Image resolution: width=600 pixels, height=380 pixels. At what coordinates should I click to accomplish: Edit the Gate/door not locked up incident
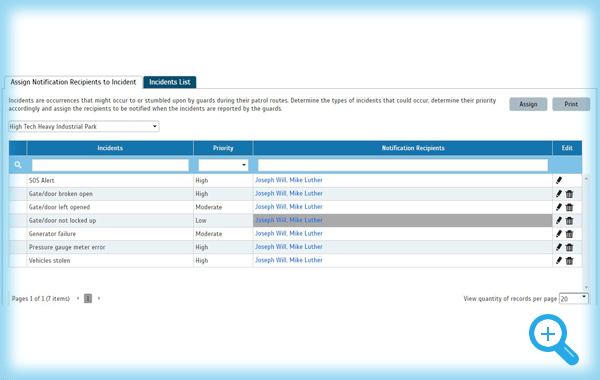click(x=559, y=220)
